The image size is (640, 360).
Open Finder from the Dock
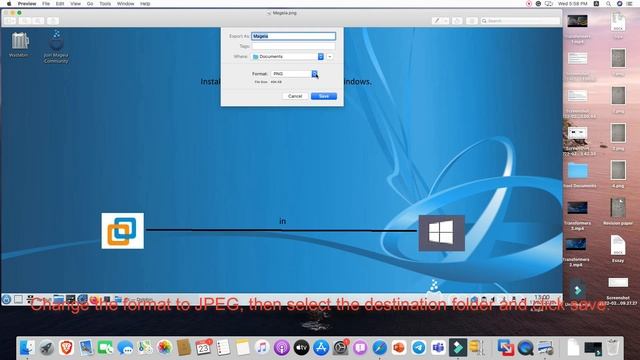tap(27, 348)
